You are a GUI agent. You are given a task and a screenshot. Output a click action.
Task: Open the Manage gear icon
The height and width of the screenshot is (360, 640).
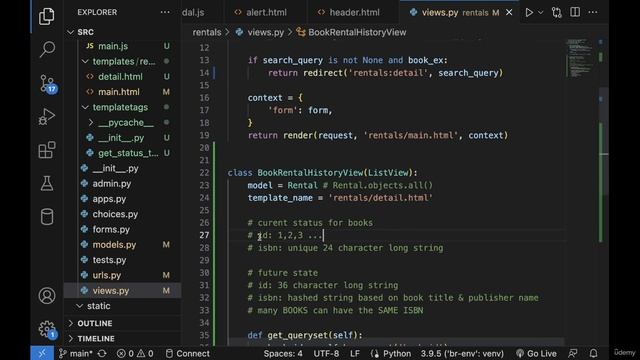[x=48, y=329]
